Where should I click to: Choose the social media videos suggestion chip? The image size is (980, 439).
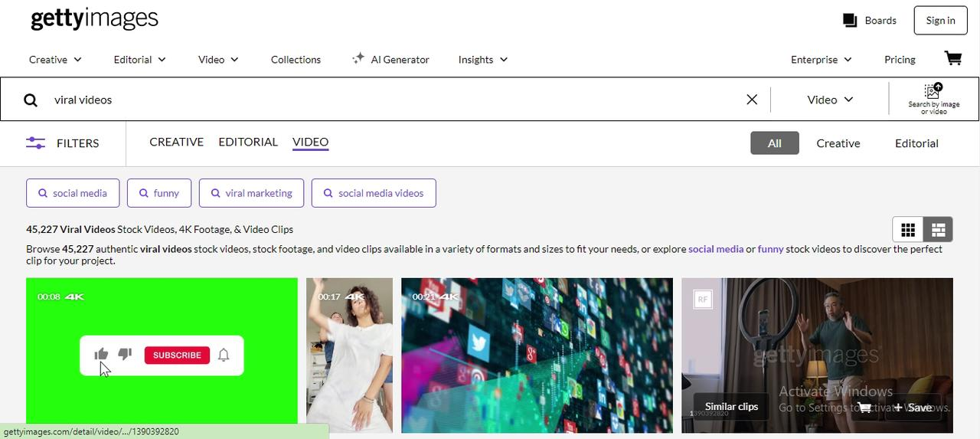[374, 193]
